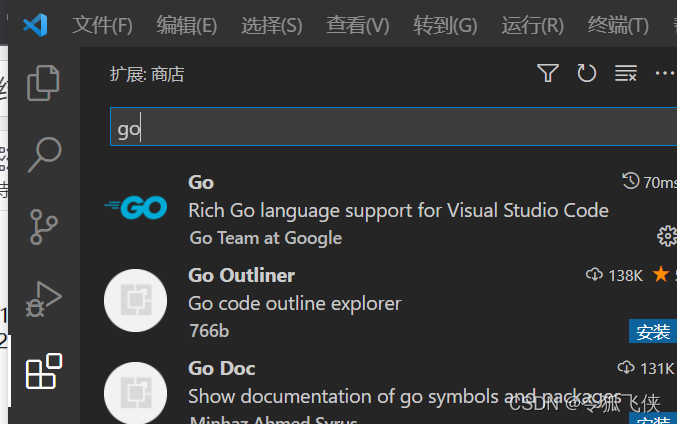Screen dimensions: 677x424
Task: Click the Go extension logo
Action: 136,207
